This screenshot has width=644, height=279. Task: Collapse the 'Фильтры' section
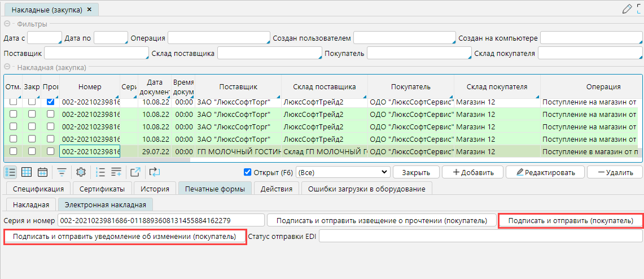(x=7, y=24)
